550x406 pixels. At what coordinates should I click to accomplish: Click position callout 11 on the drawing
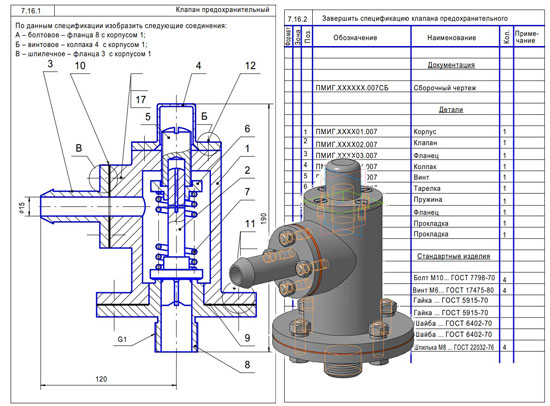tap(250, 224)
